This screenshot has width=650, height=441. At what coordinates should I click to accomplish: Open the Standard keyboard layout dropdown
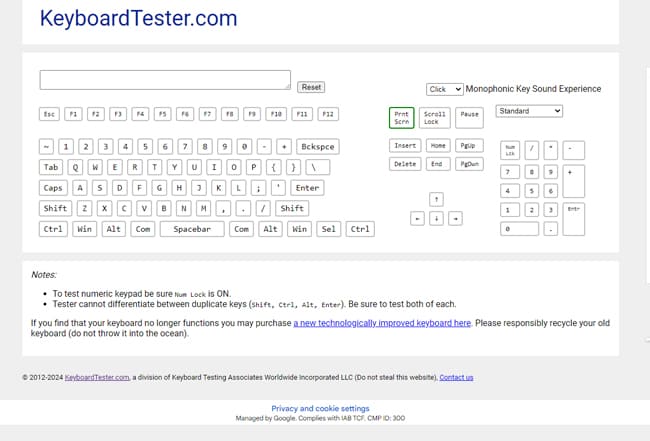pyautogui.click(x=529, y=111)
